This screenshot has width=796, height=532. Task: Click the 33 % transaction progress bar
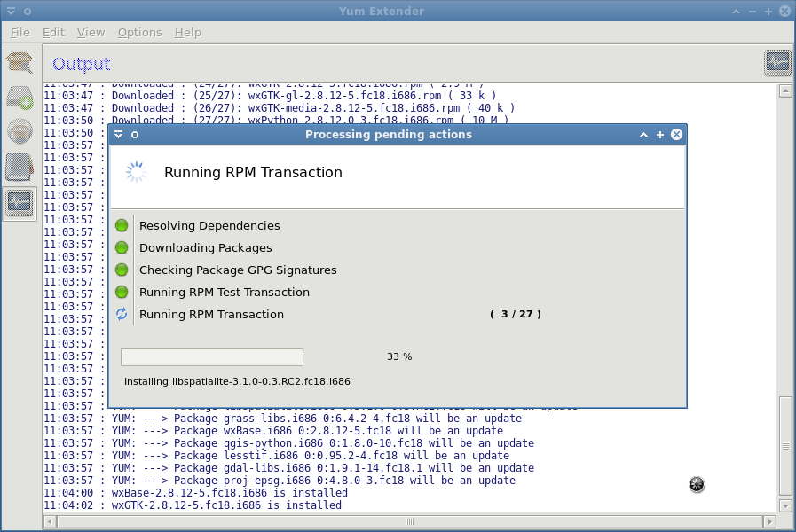tap(212, 357)
